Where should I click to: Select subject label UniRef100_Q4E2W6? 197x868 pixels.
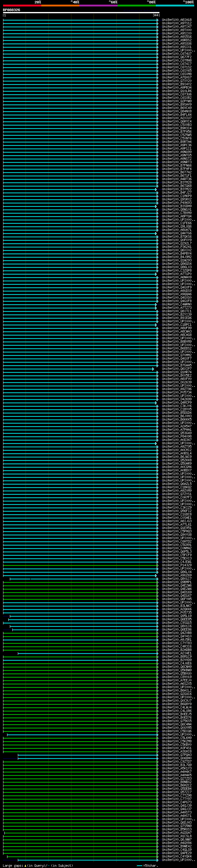(176, 585)
